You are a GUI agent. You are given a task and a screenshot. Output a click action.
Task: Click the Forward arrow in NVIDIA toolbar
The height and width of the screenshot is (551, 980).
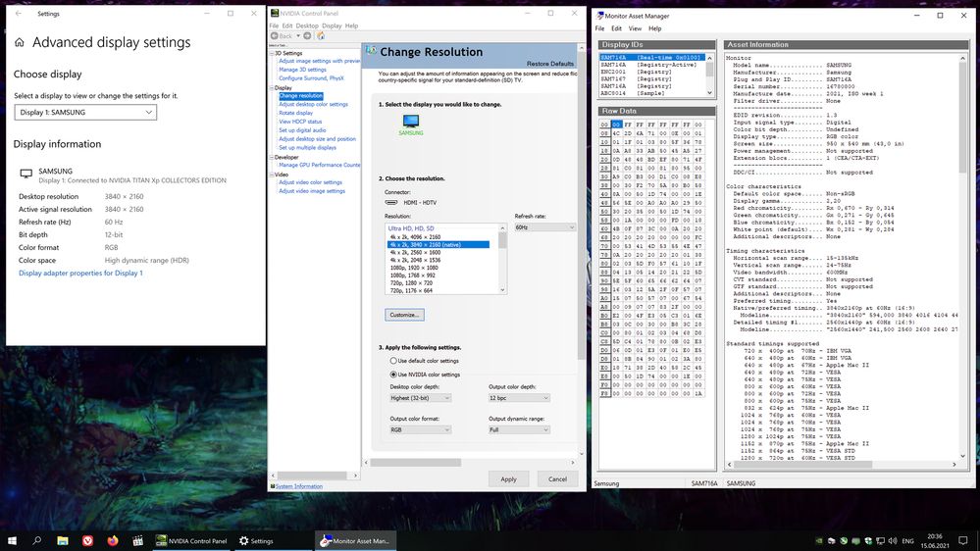[x=307, y=35]
